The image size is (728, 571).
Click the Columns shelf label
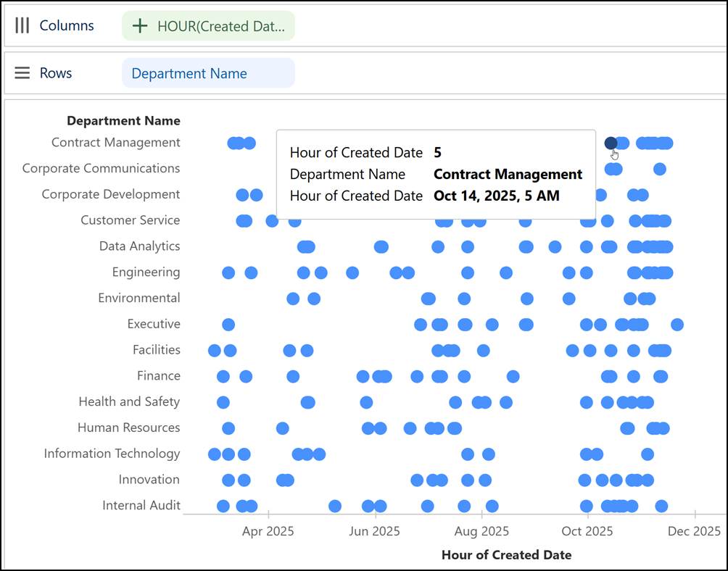(x=67, y=25)
